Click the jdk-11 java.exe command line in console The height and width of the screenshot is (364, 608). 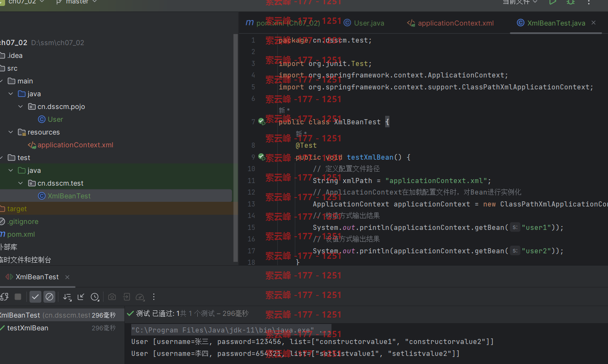[231, 330]
